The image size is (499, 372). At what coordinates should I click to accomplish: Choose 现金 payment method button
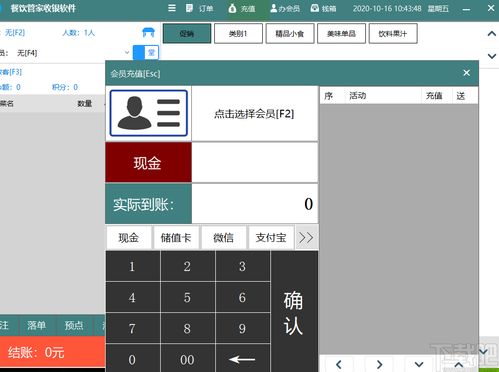click(129, 238)
